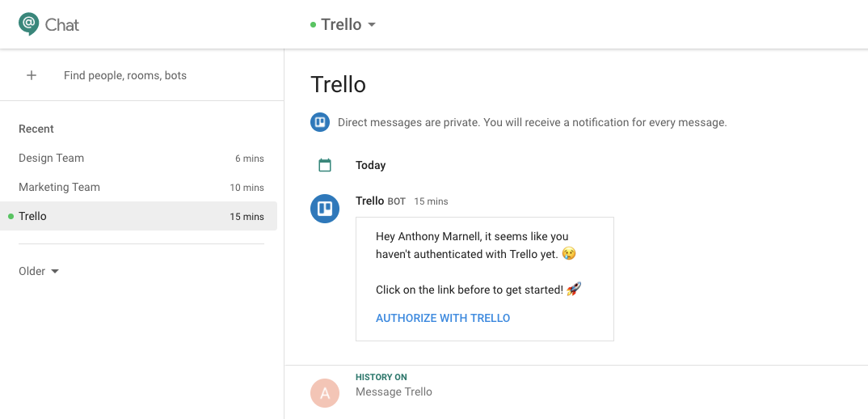
Task: Click the Trello icon beside the private messages notice
Action: (320, 122)
